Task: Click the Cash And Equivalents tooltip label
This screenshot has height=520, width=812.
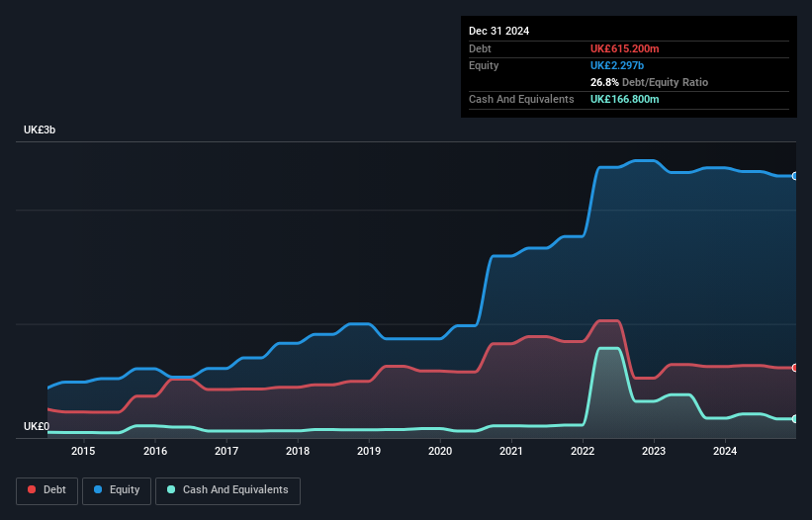Action: 521,99
